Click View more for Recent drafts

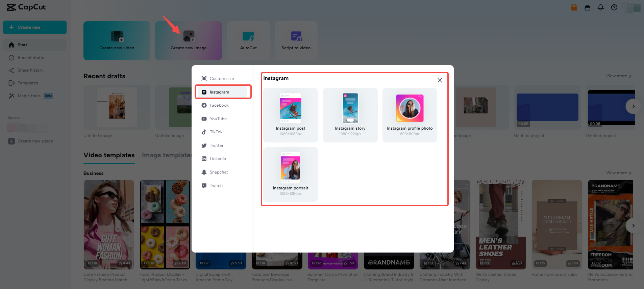pos(619,76)
